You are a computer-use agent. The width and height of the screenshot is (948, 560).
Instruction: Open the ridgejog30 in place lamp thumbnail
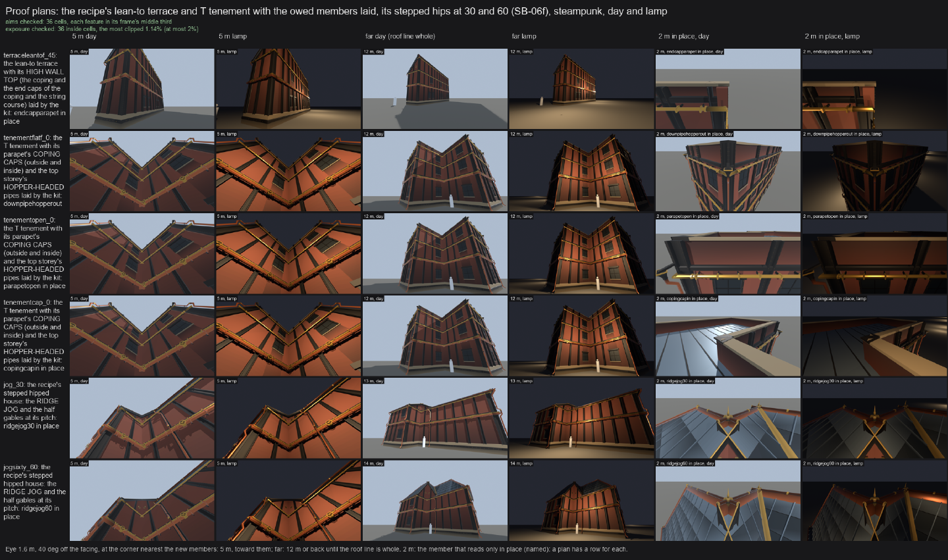click(874, 418)
